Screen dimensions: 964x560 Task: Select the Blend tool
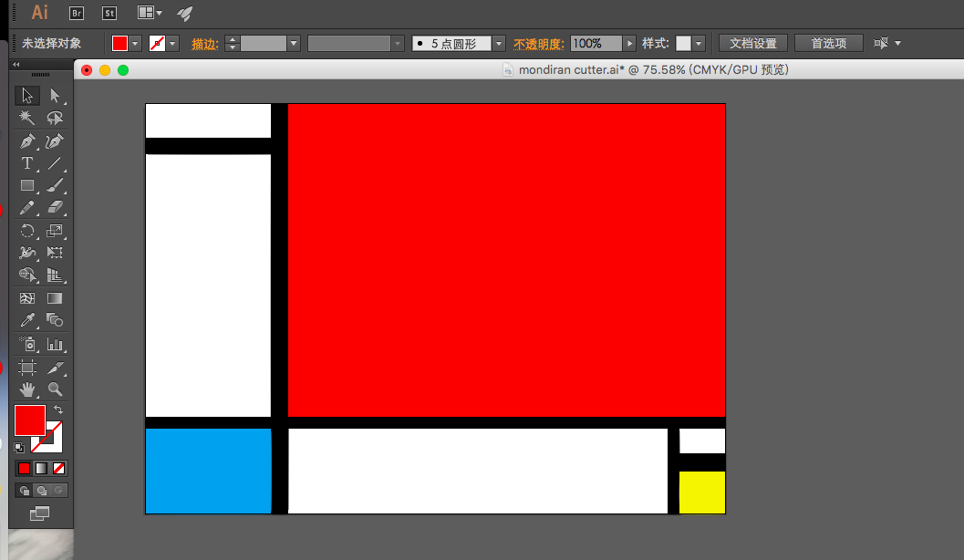[55, 320]
